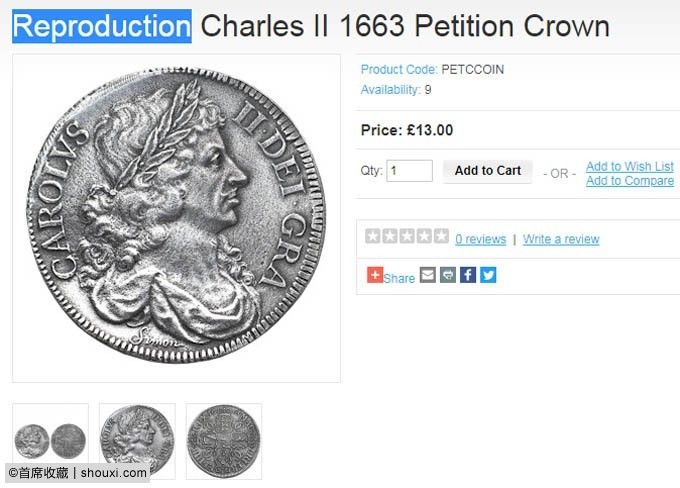Click Write a review link

click(x=561, y=239)
